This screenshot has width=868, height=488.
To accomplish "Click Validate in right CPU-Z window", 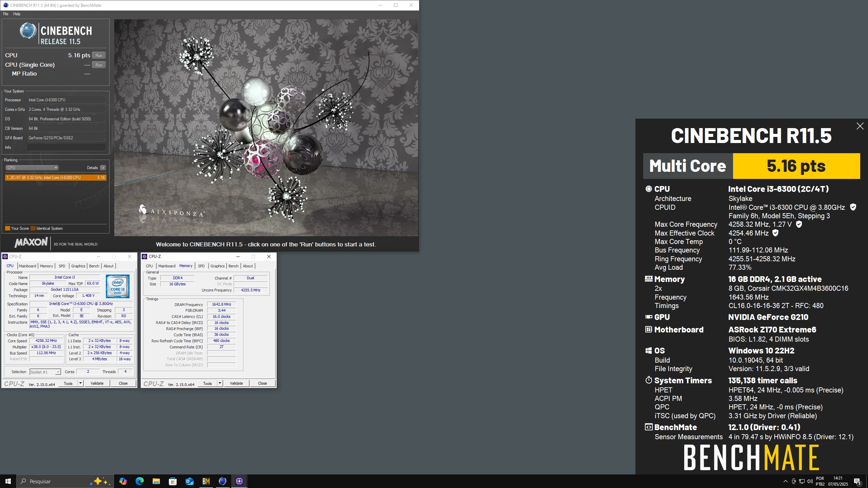I will pyautogui.click(x=236, y=383).
